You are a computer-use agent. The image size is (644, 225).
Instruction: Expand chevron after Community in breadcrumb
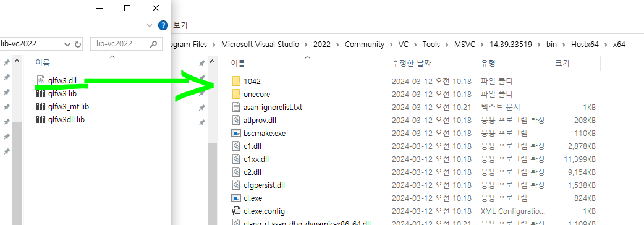tap(391, 45)
